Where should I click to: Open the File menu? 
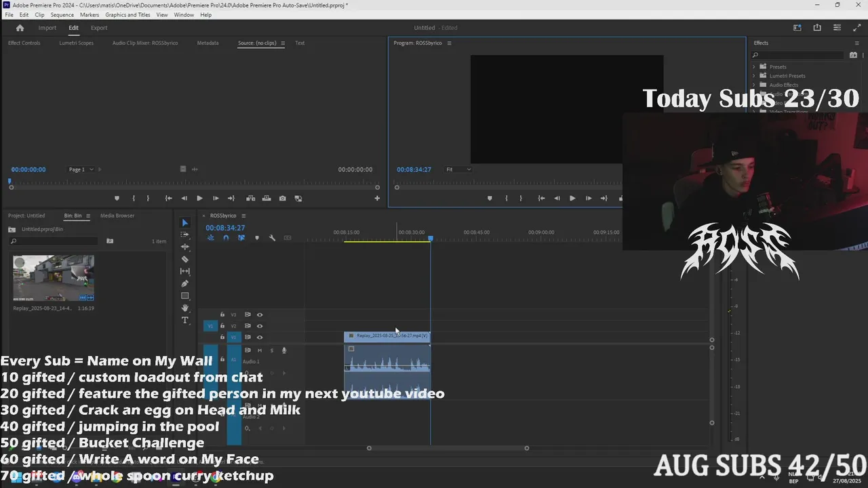9,15
